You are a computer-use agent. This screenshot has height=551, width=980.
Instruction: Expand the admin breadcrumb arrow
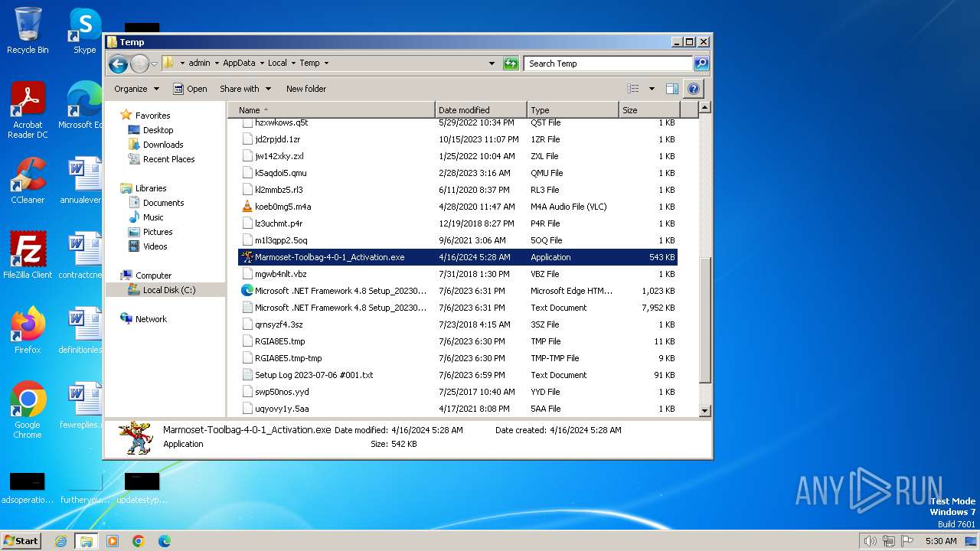[216, 64]
